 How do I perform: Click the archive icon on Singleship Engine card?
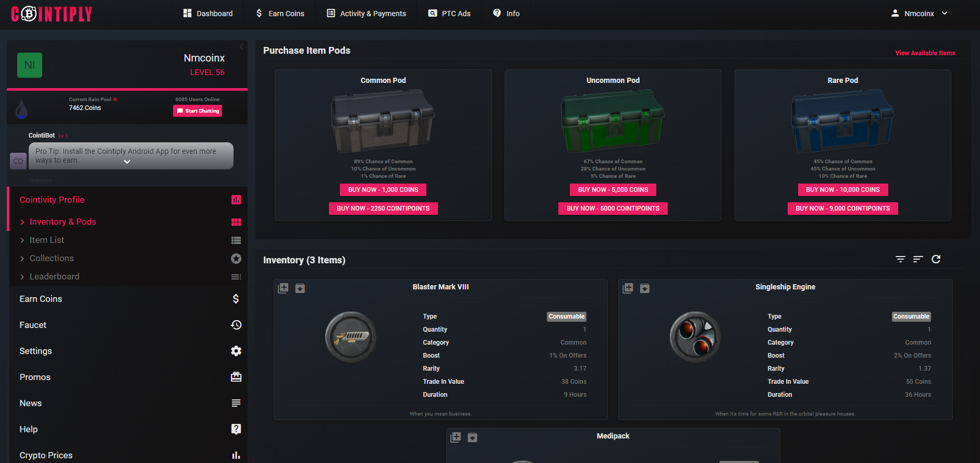(x=645, y=288)
